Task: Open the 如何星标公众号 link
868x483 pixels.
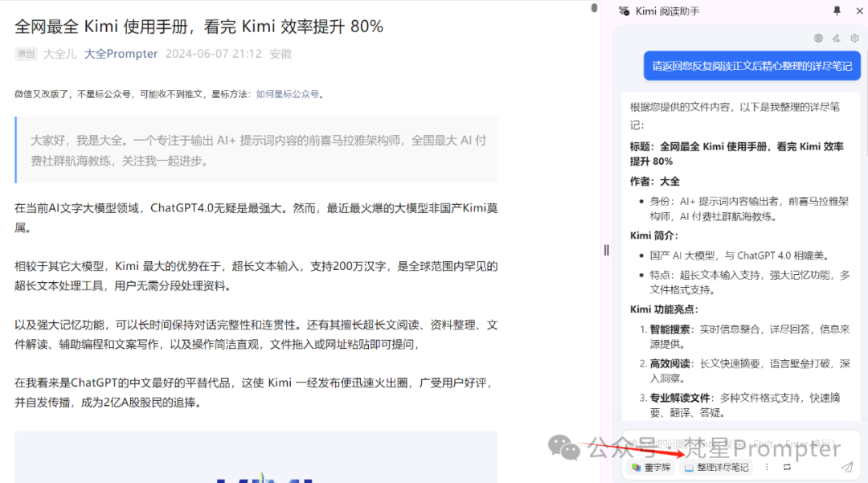Action: 287,94
